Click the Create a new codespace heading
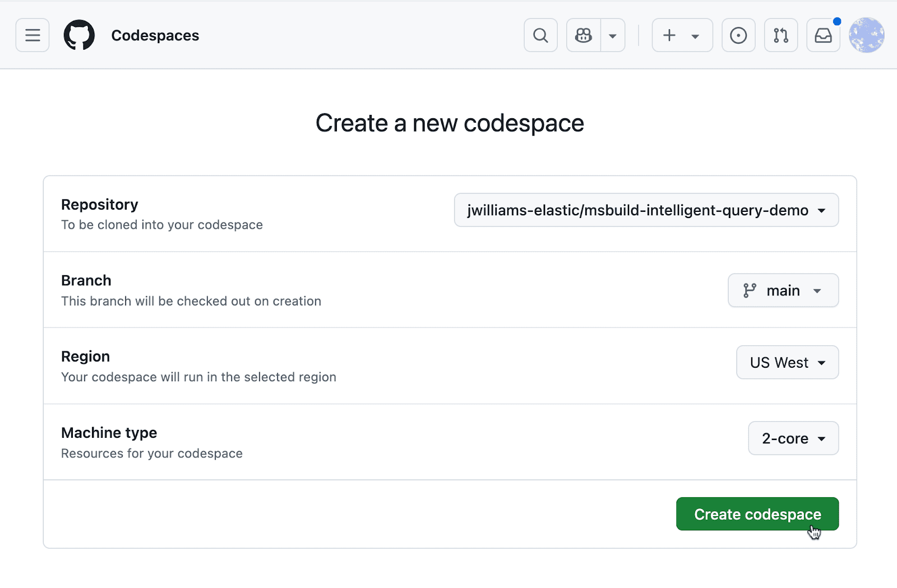This screenshot has width=897, height=588. pyautogui.click(x=450, y=123)
